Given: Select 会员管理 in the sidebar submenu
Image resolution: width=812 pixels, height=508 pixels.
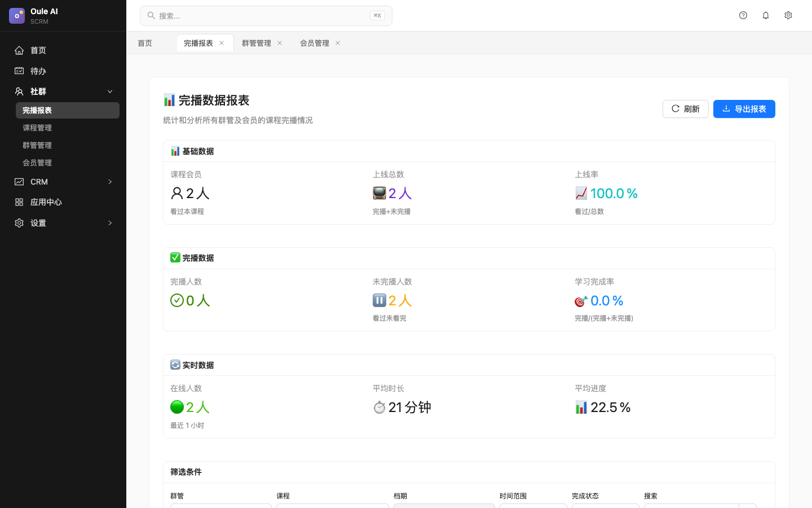Looking at the screenshot, I should pyautogui.click(x=68, y=163).
